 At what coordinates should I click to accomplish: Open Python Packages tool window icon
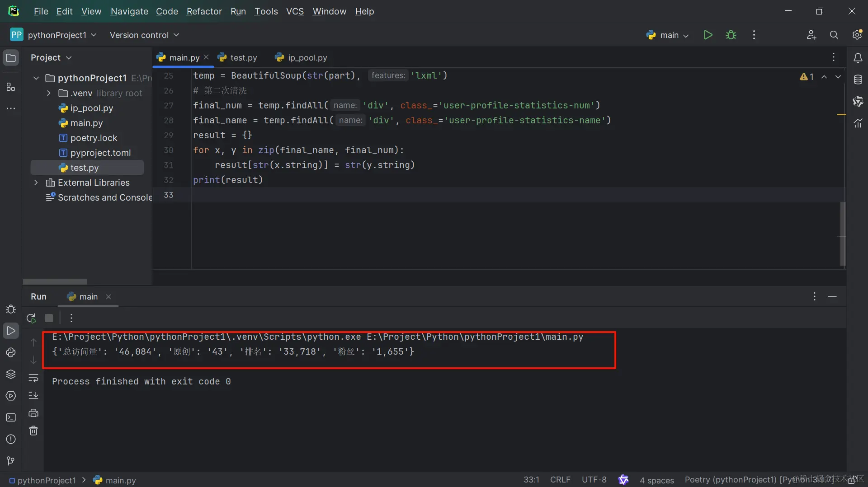click(x=11, y=375)
